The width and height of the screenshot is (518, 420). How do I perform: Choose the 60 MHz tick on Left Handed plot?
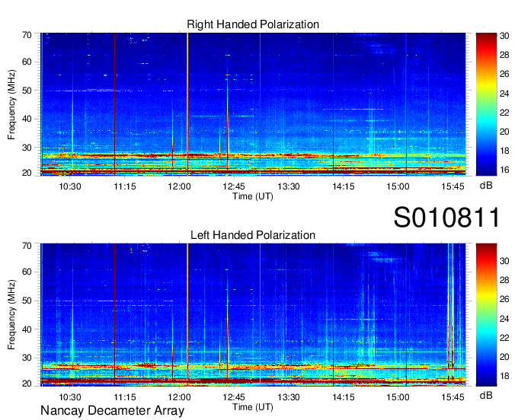27,272
